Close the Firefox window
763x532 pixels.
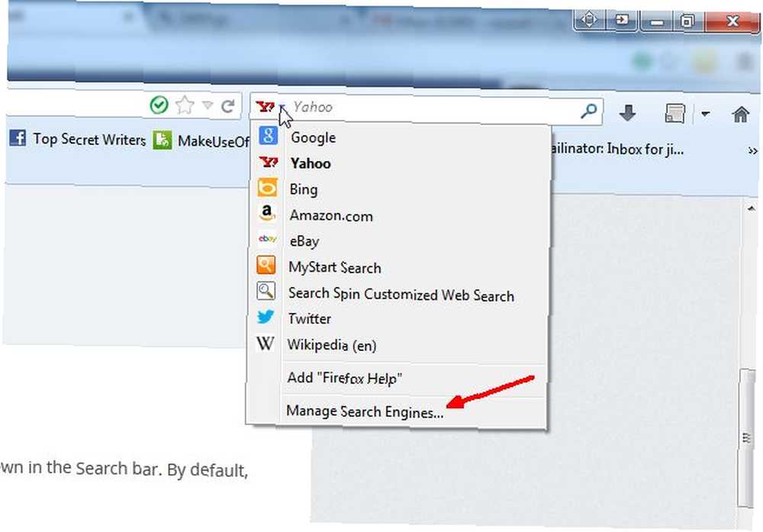click(x=732, y=21)
